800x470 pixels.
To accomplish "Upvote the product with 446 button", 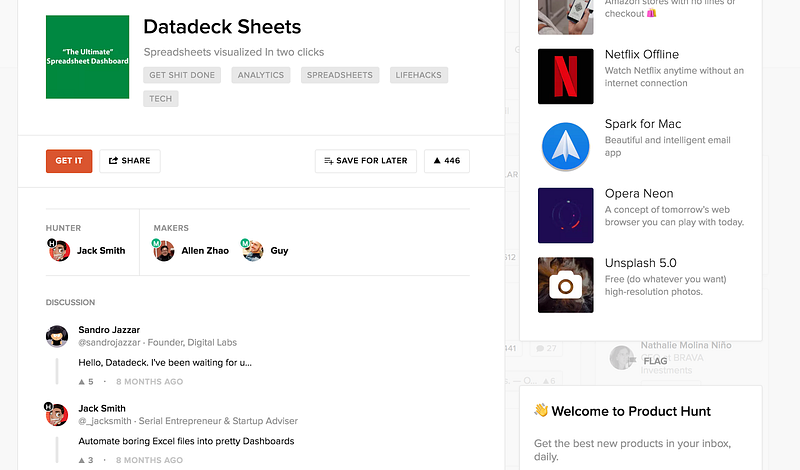I will (x=447, y=161).
